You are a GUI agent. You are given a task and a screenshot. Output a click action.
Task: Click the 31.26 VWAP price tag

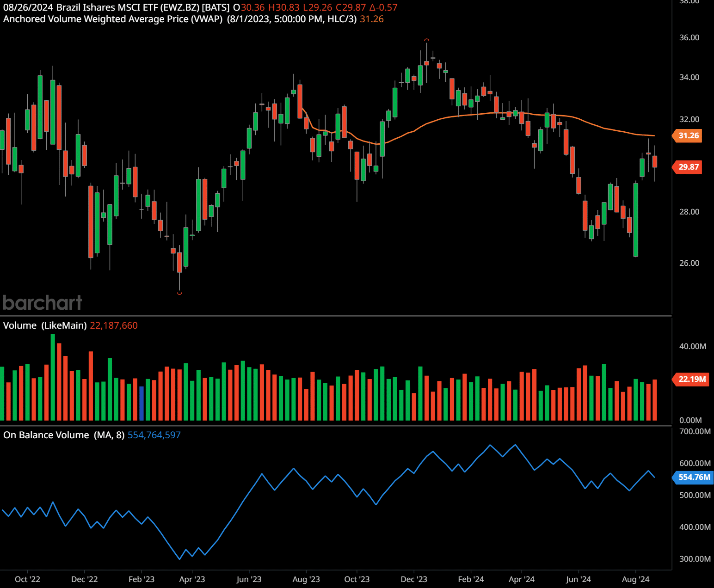[688, 135]
